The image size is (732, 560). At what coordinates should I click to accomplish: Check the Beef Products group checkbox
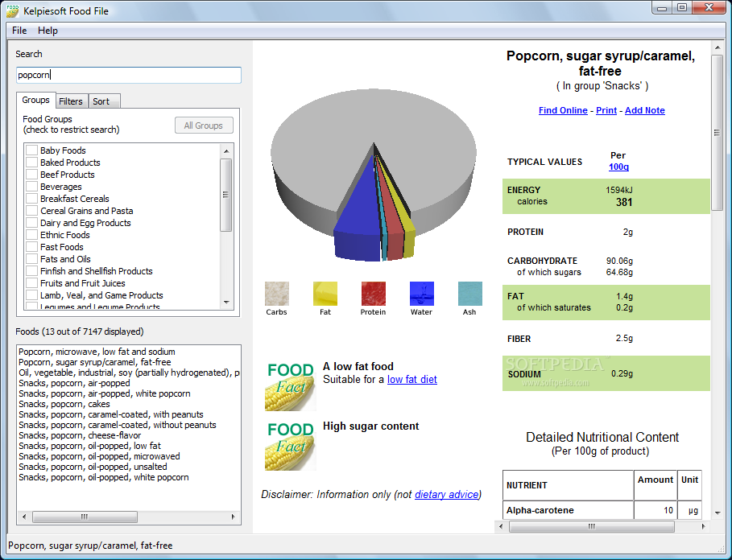pyautogui.click(x=31, y=175)
